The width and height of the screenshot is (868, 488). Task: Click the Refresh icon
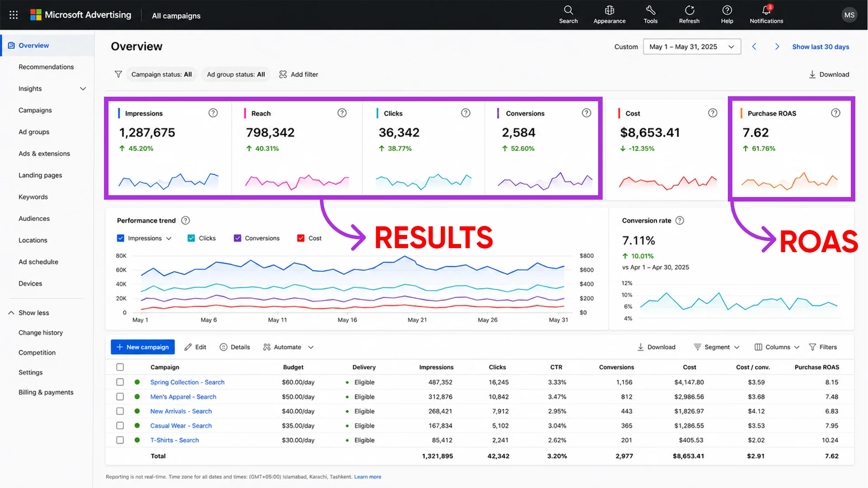pos(689,10)
